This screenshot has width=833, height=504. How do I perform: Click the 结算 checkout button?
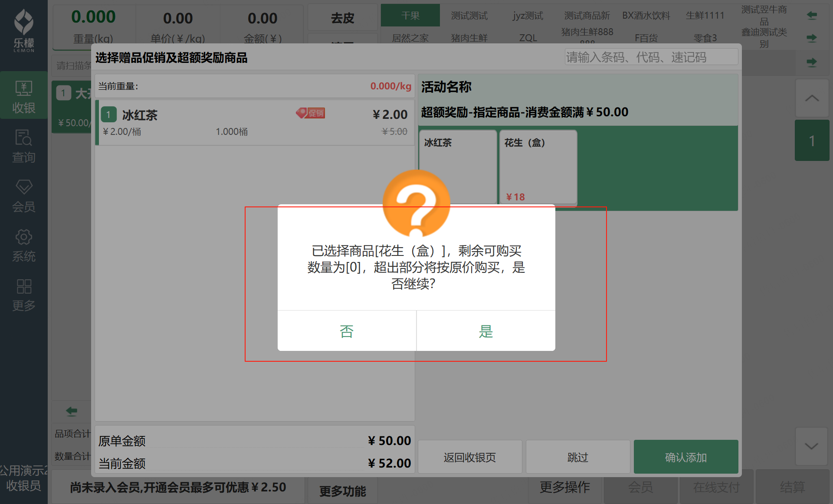click(x=792, y=487)
